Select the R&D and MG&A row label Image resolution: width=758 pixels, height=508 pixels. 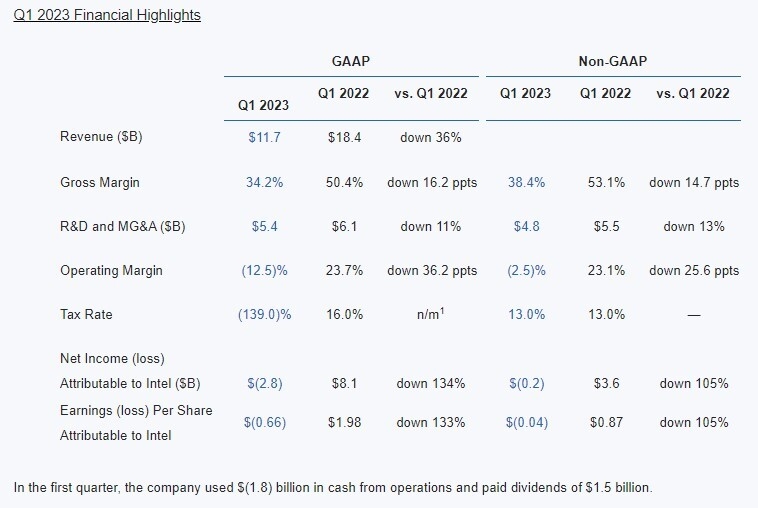123,226
